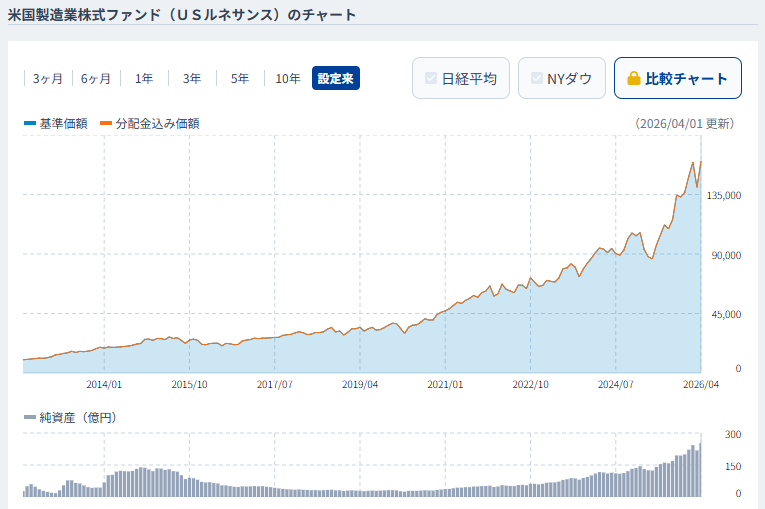Click the 基準価額 legend blue swatch

[x=30, y=123]
